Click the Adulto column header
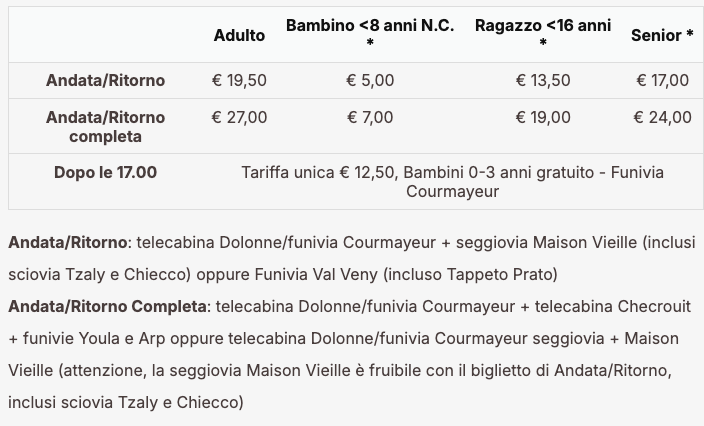 (239, 35)
